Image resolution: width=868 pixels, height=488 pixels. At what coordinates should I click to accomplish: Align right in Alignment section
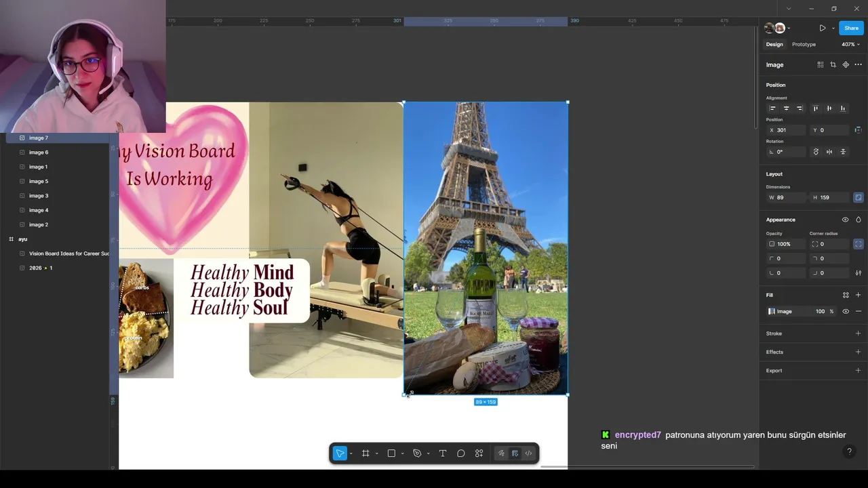(800, 108)
